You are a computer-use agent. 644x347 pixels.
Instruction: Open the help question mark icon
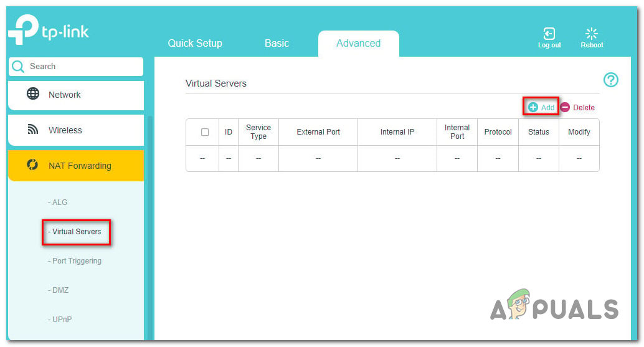point(611,80)
